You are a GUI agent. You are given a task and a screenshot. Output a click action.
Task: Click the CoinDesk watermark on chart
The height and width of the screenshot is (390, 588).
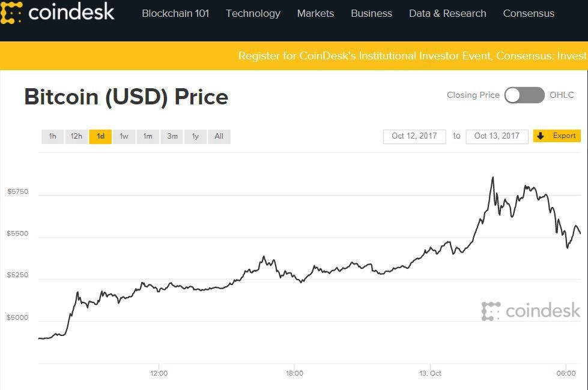click(531, 311)
